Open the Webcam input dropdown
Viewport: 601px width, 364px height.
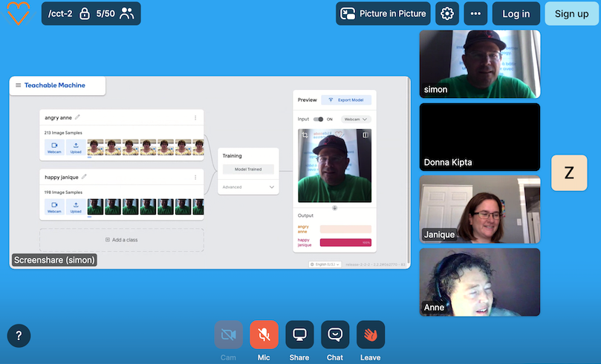(356, 119)
